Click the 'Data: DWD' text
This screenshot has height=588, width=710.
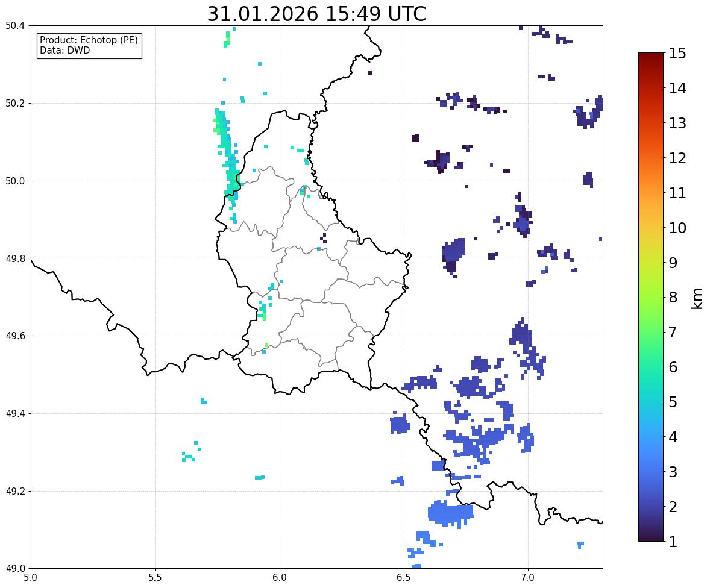coord(64,50)
